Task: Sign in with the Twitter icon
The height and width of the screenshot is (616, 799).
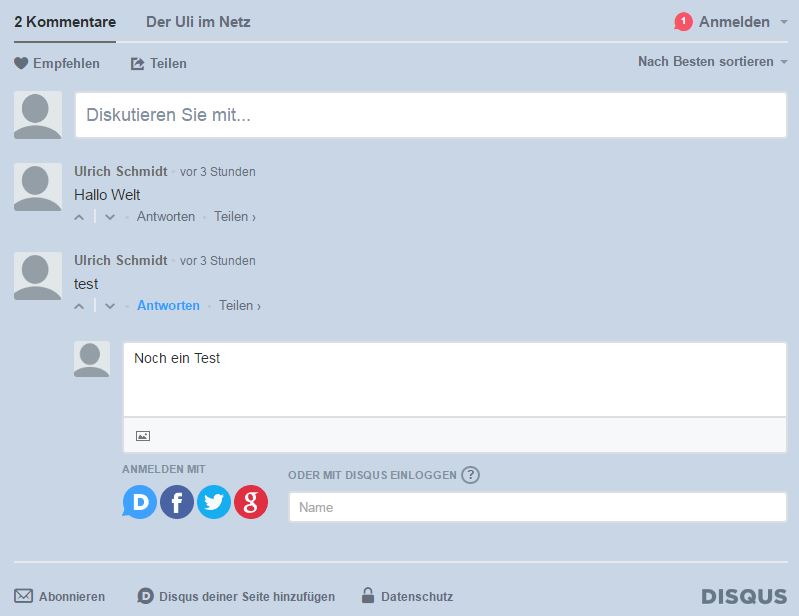Action: coord(214,502)
